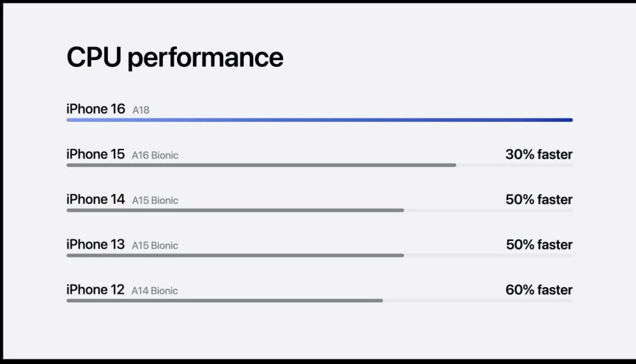Select the iPhone 14 label
636x364 pixels.
click(95, 199)
